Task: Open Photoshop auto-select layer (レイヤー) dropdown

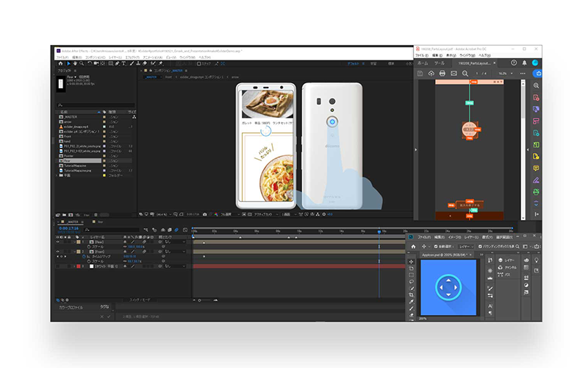Action: point(466,247)
